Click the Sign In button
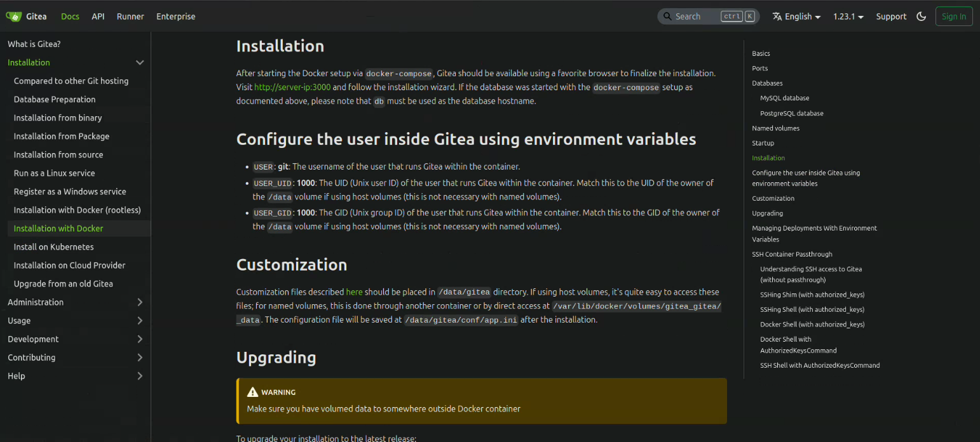Viewport: 980px width, 442px height. [954, 17]
